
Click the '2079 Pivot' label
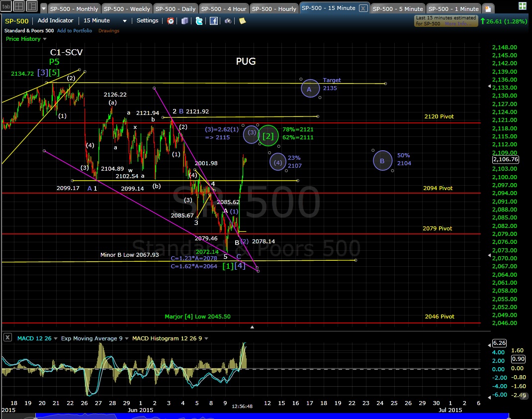coord(437,228)
